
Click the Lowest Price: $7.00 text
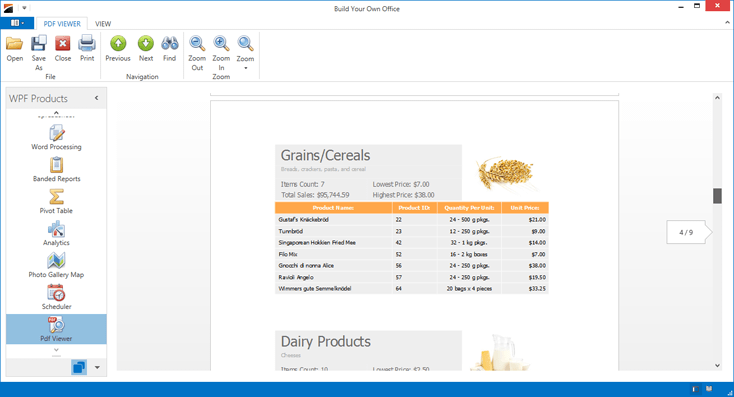(401, 184)
